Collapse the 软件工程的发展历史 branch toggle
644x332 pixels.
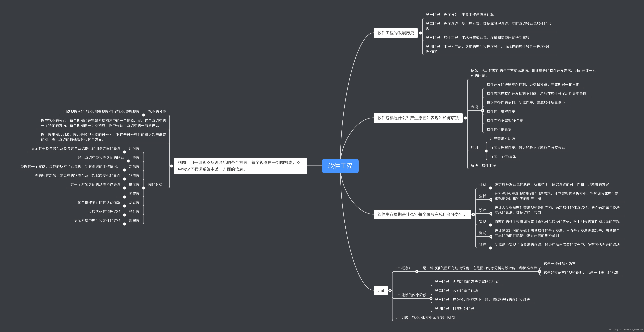tap(420, 33)
